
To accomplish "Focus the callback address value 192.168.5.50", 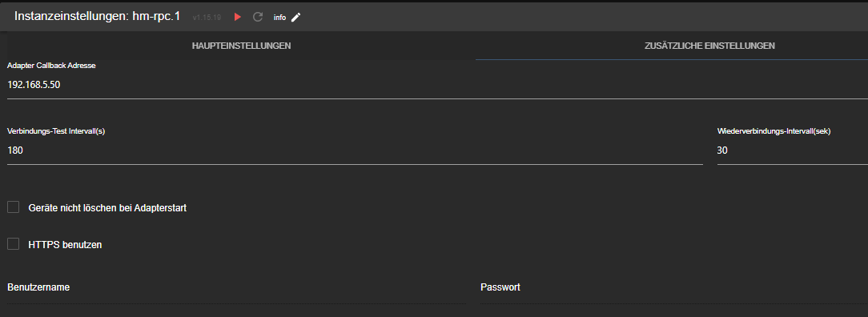I will pyautogui.click(x=437, y=85).
